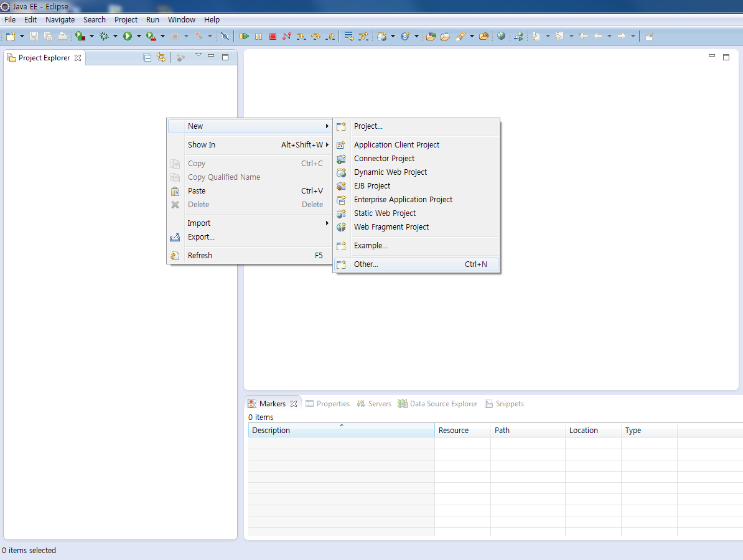Open the dropdown arrow beside the Debug icon
The width and height of the screenshot is (743, 560).
coord(115,37)
